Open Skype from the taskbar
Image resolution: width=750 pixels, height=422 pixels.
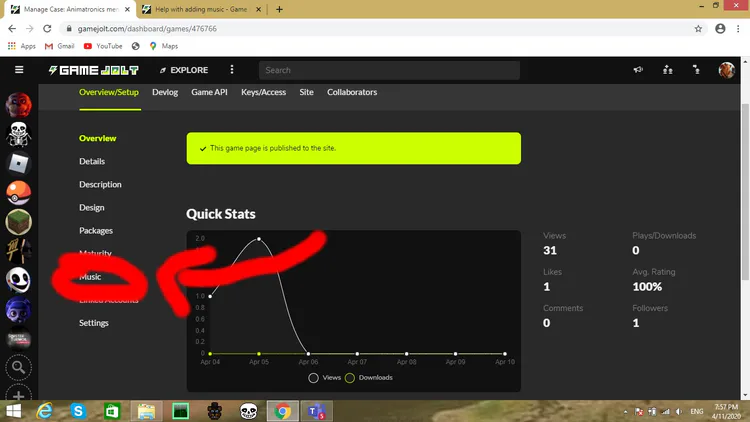[x=78, y=411]
